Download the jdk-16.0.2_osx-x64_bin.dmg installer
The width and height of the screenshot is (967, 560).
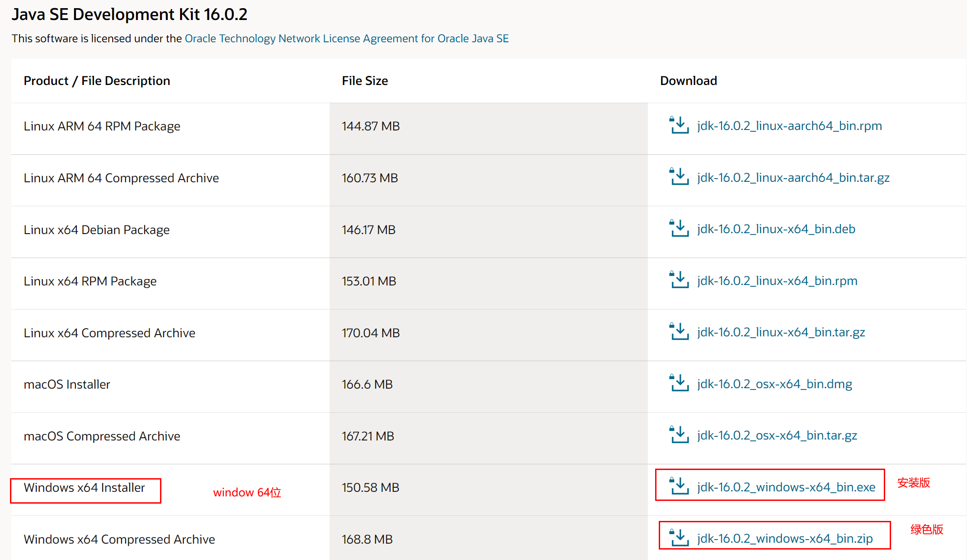pyautogui.click(x=775, y=384)
